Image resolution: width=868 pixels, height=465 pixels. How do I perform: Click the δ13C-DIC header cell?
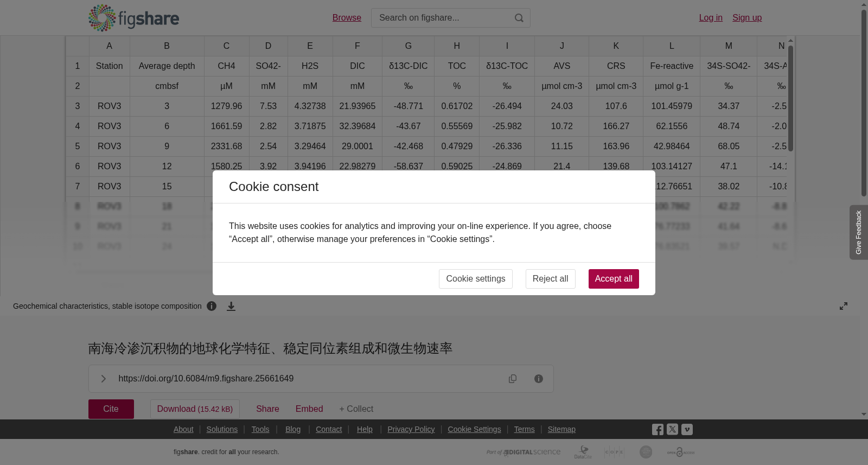coord(409,66)
